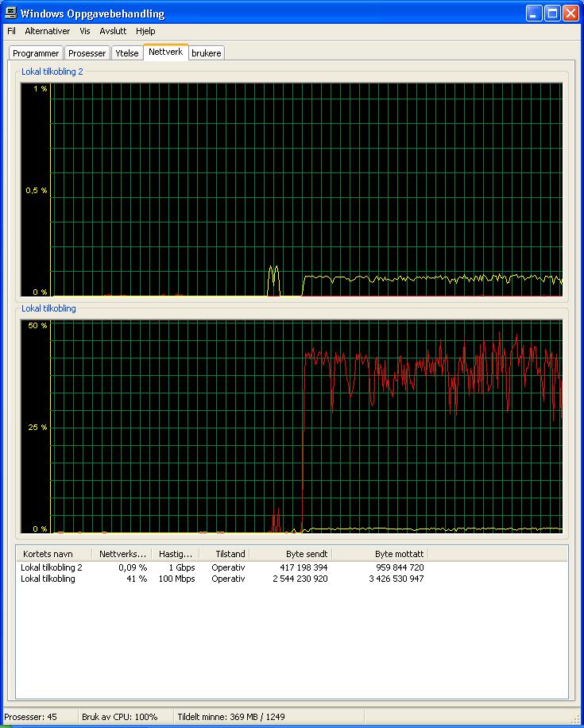Open the Vis menu

coord(85,31)
